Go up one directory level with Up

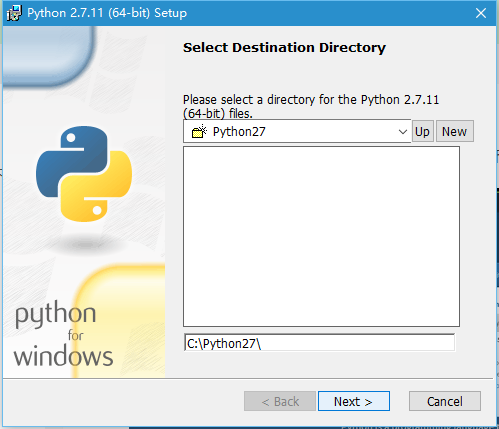(423, 131)
